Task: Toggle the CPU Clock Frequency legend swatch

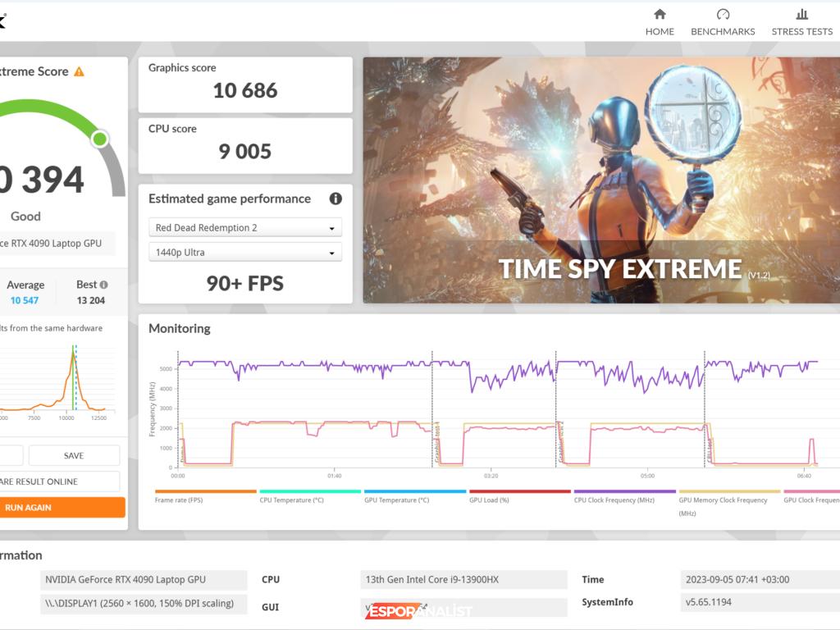Action: [624, 491]
